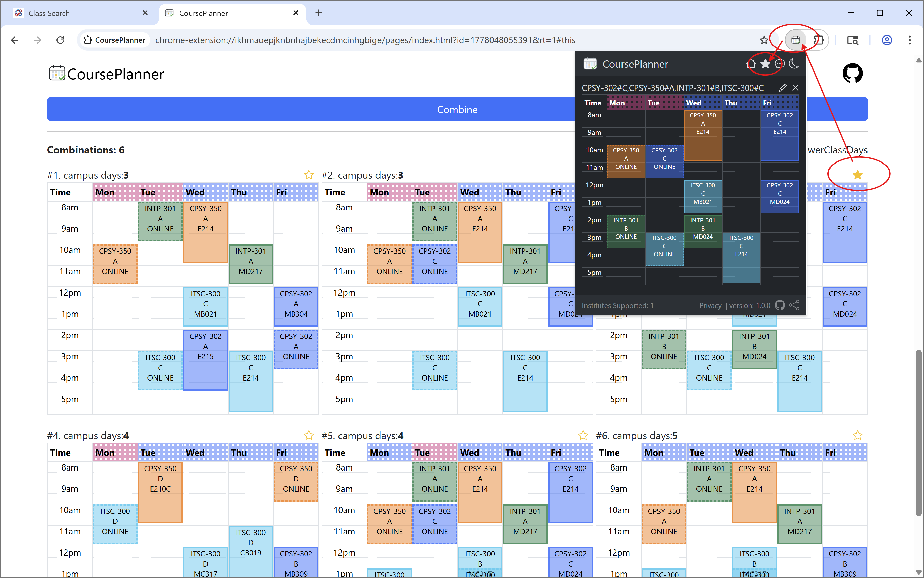Edit the saved schedule with the pencil icon

click(x=783, y=88)
